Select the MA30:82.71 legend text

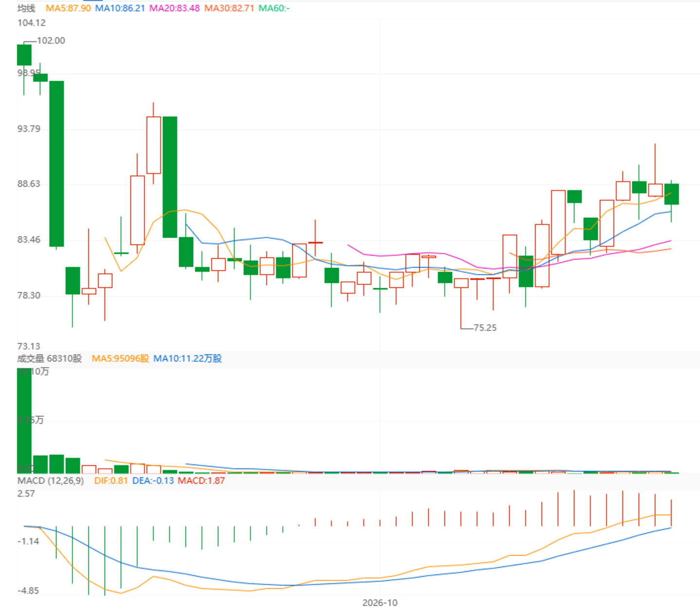pyautogui.click(x=229, y=8)
